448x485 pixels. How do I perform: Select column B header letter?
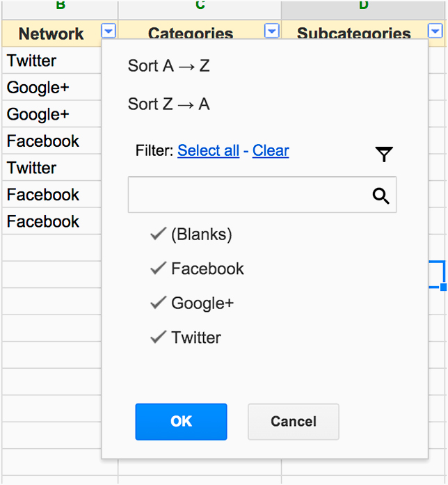pyautogui.click(x=61, y=7)
